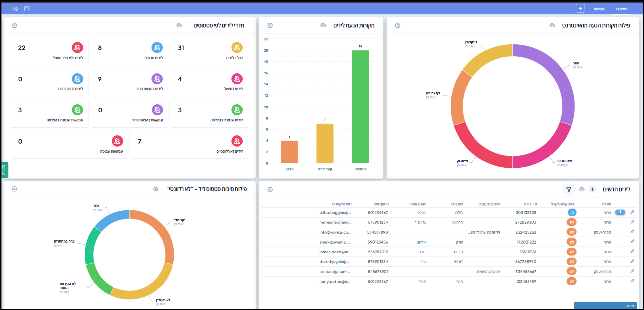Image resolution: width=644 pixels, height=310 pixels.
Task: Toggle the eye icon in top-left bar
Action: coord(15,9)
